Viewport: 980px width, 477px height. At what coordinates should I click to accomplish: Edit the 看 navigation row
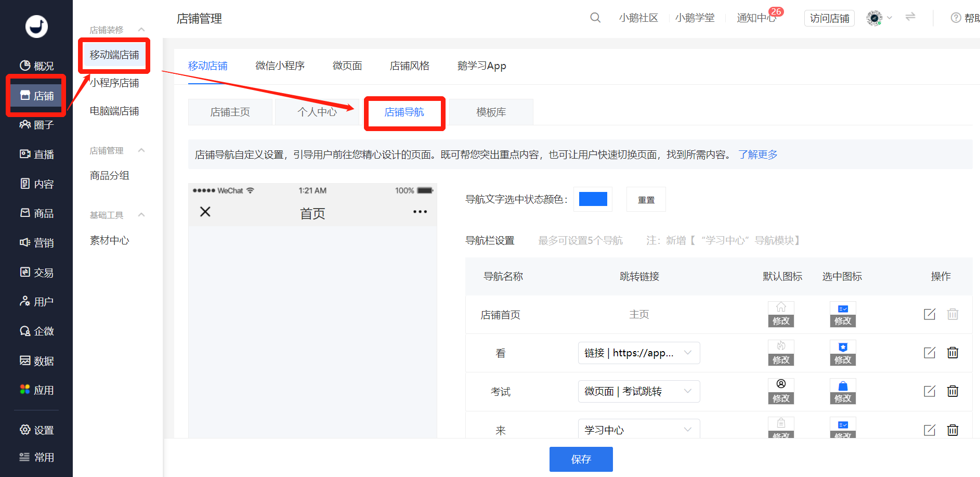tap(930, 353)
